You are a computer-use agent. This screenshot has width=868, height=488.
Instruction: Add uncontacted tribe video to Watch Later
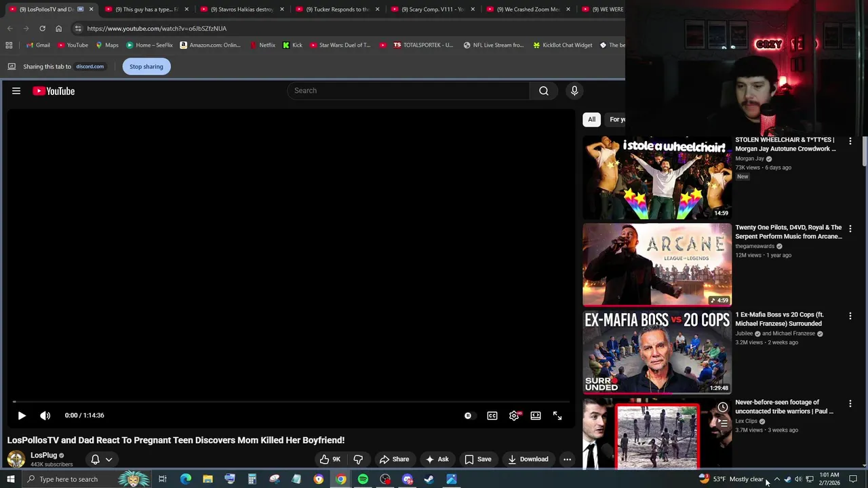tap(723, 407)
